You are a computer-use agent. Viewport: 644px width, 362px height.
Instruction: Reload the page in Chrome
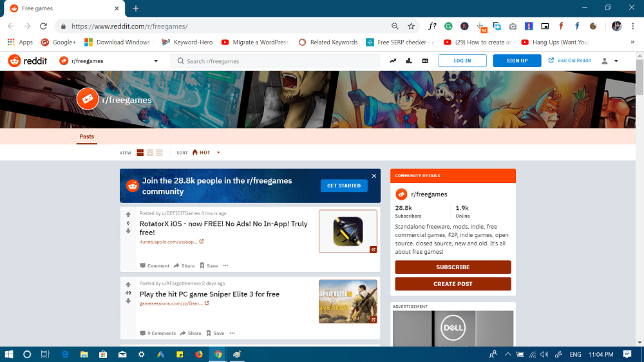coord(43,26)
